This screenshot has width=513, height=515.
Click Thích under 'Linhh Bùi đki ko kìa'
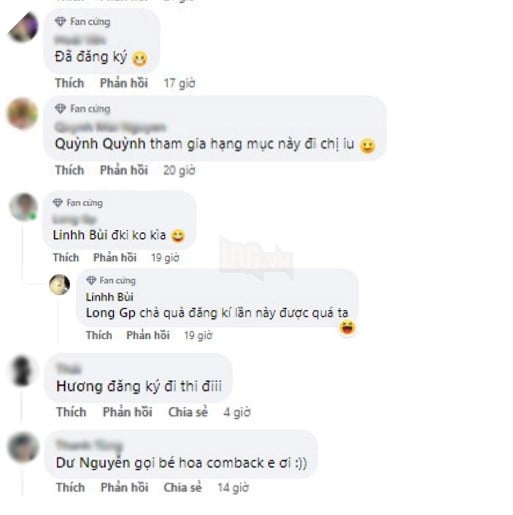(x=66, y=258)
